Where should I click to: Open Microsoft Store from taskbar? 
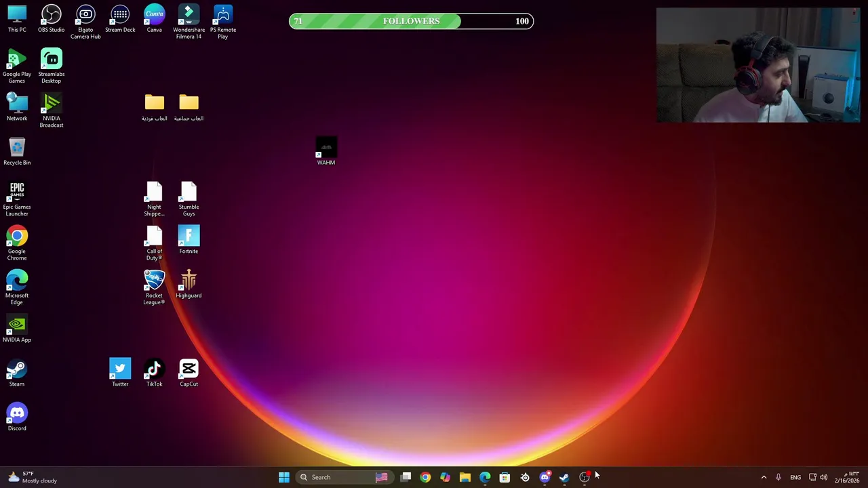(505, 477)
